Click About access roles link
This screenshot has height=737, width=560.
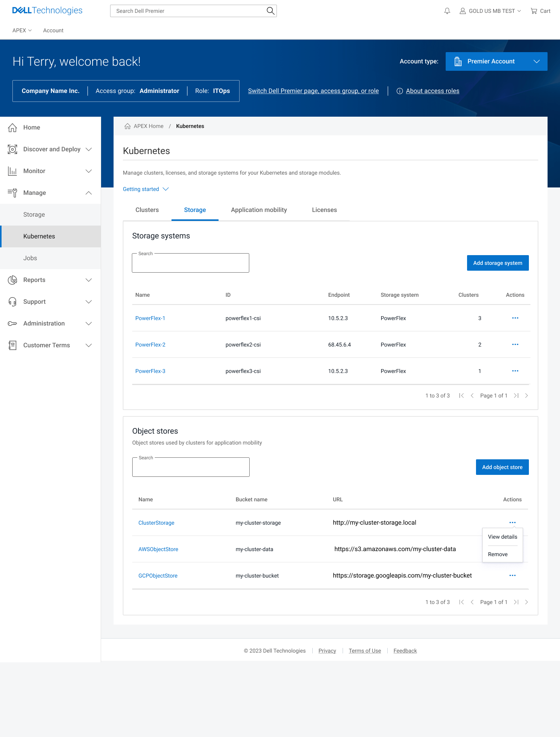click(x=432, y=91)
